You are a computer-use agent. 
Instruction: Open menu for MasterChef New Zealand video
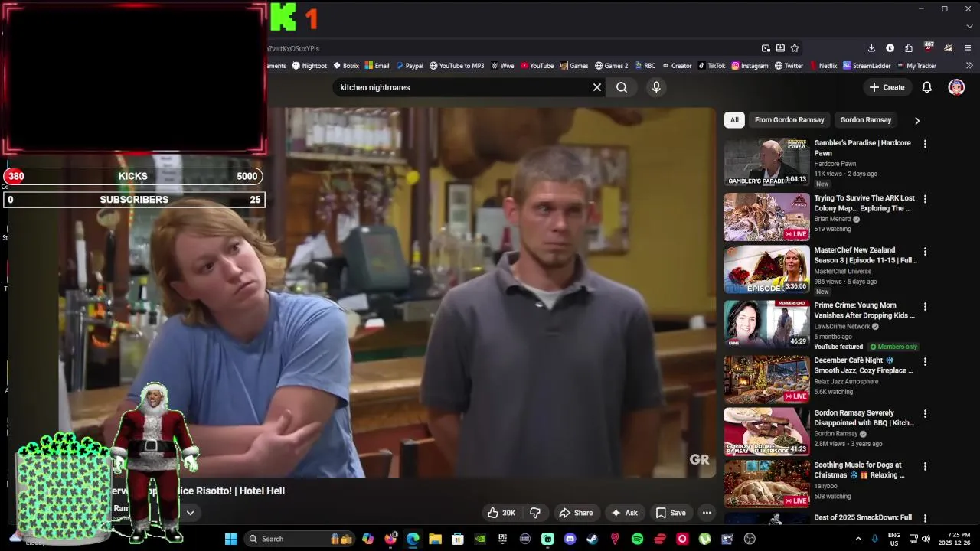tap(925, 251)
